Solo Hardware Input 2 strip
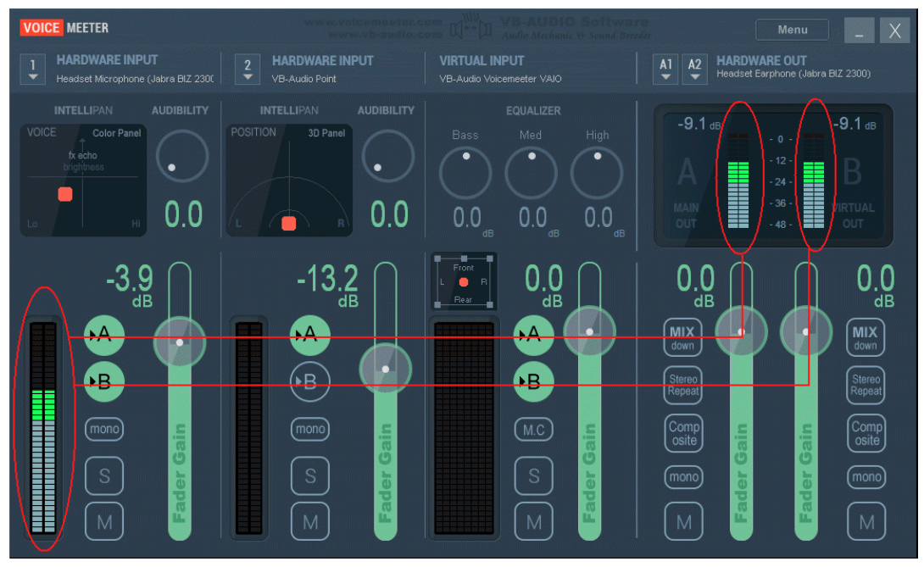Screen dimensions: 924x567 tap(310, 475)
